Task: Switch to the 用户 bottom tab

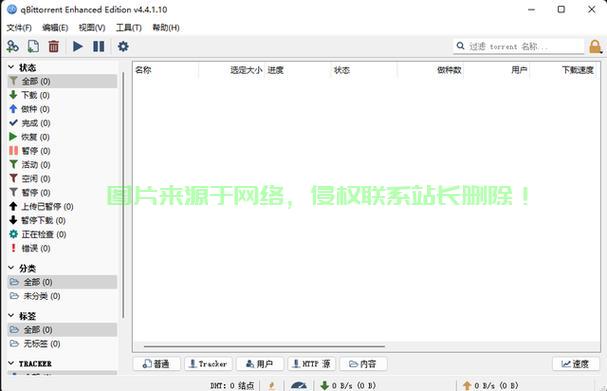Action: 260,364
